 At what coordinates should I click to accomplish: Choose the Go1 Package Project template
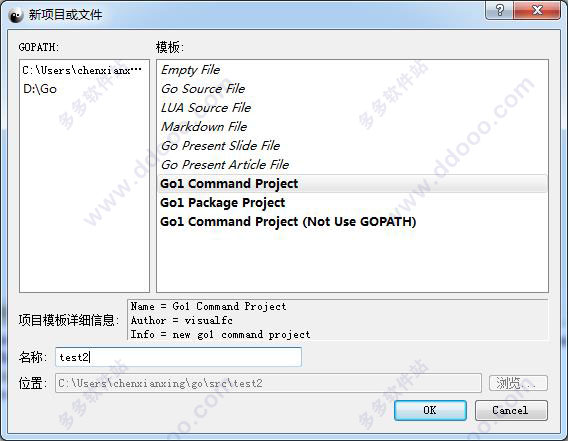coord(352,203)
